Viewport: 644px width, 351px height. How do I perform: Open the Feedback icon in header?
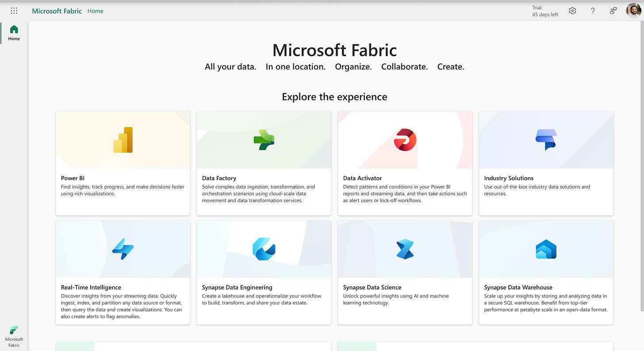[613, 11]
